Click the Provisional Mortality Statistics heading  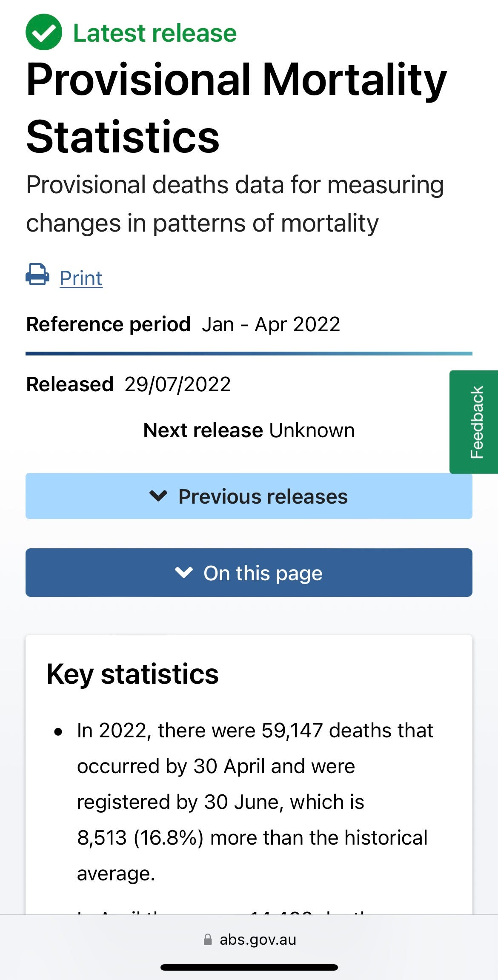tap(236, 108)
